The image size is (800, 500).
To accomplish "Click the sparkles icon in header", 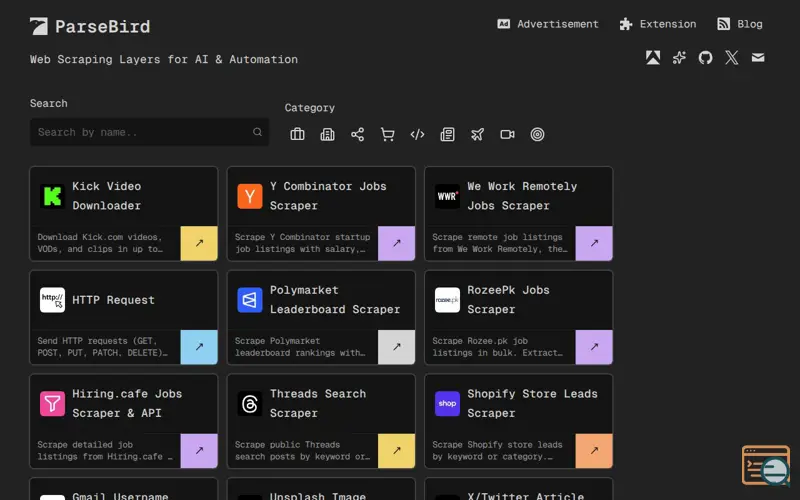I will pyautogui.click(x=679, y=58).
